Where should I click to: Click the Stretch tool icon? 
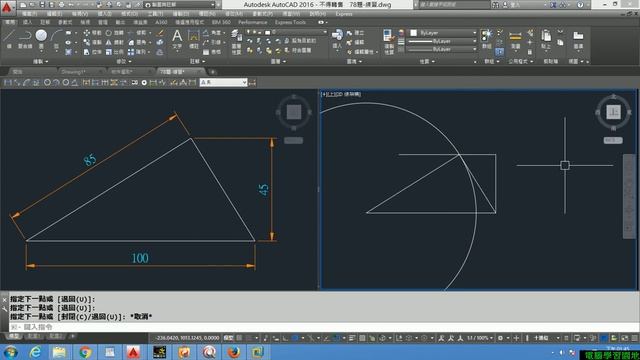(x=87, y=52)
